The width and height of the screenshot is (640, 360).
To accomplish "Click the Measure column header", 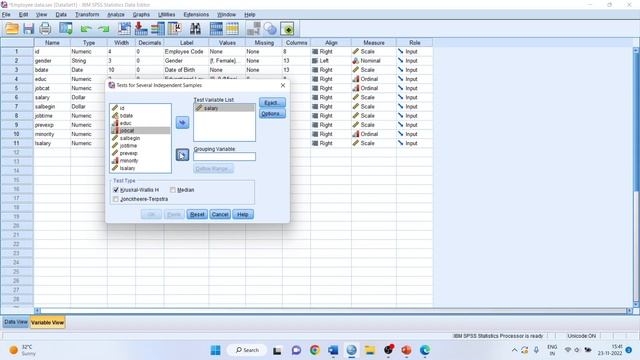I will (373, 42).
